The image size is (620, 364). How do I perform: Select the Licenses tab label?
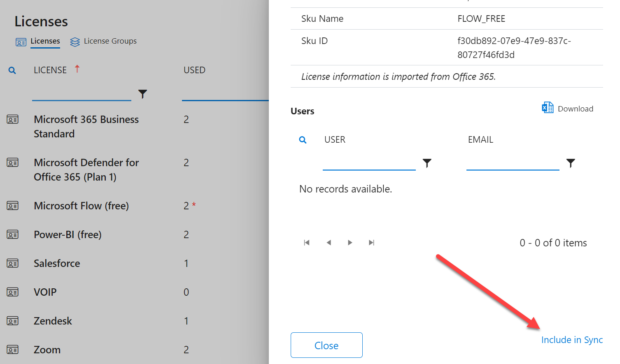tap(45, 41)
